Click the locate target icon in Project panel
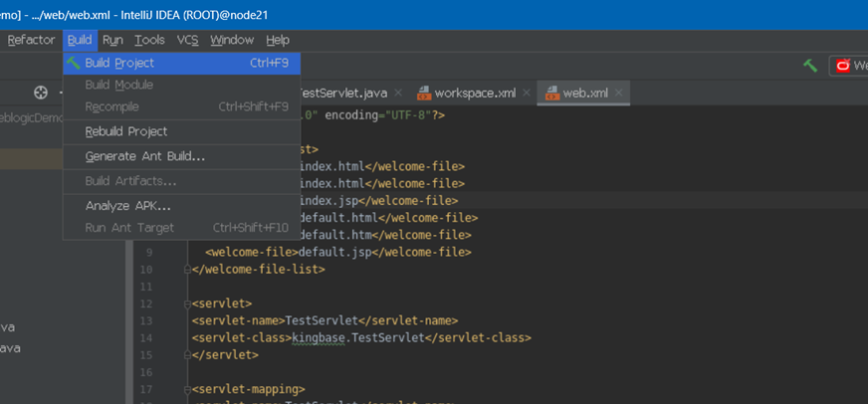The width and height of the screenshot is (868, 404). pos(41,93)
